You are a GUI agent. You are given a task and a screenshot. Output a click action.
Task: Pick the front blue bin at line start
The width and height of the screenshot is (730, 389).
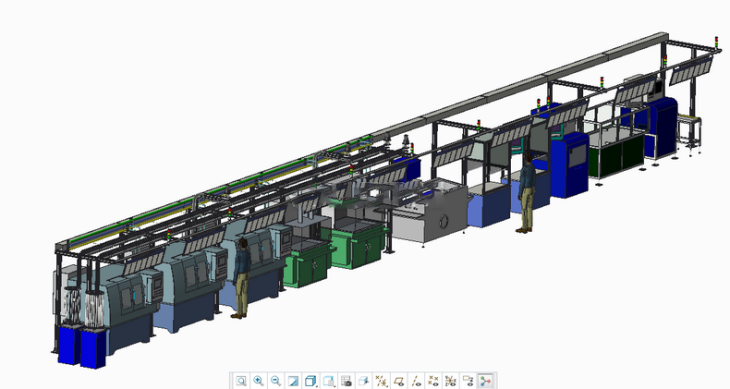point(93,348)
